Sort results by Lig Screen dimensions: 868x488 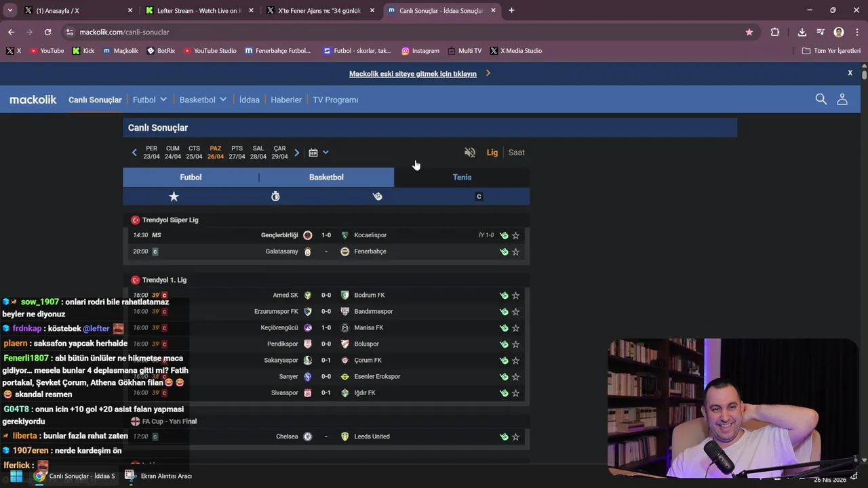[x=492, y=152]
